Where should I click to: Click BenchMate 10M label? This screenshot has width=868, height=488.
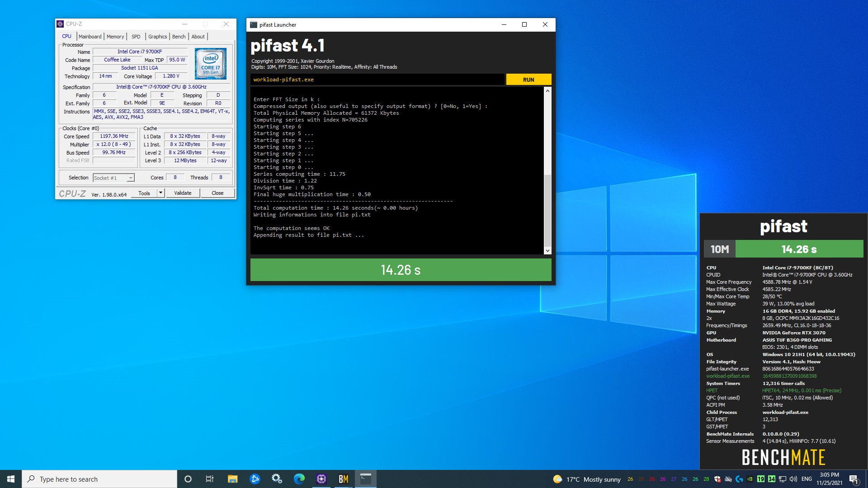[x=720, y=249]
